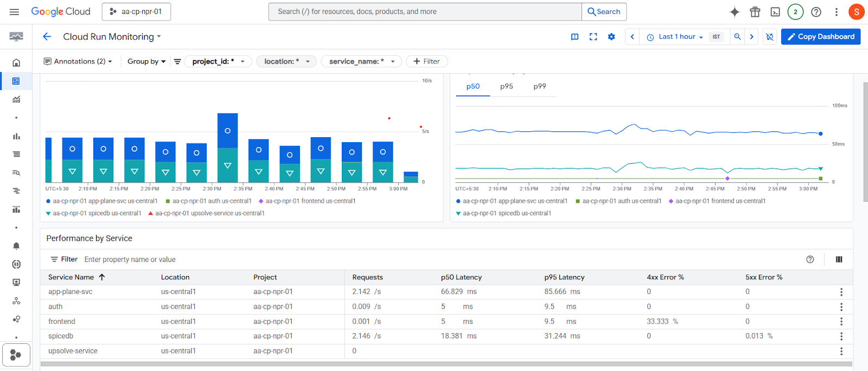Viewport: 868px width, 371px height.
Task: Add a new Filter chip
Action: [x=426, y=61]
